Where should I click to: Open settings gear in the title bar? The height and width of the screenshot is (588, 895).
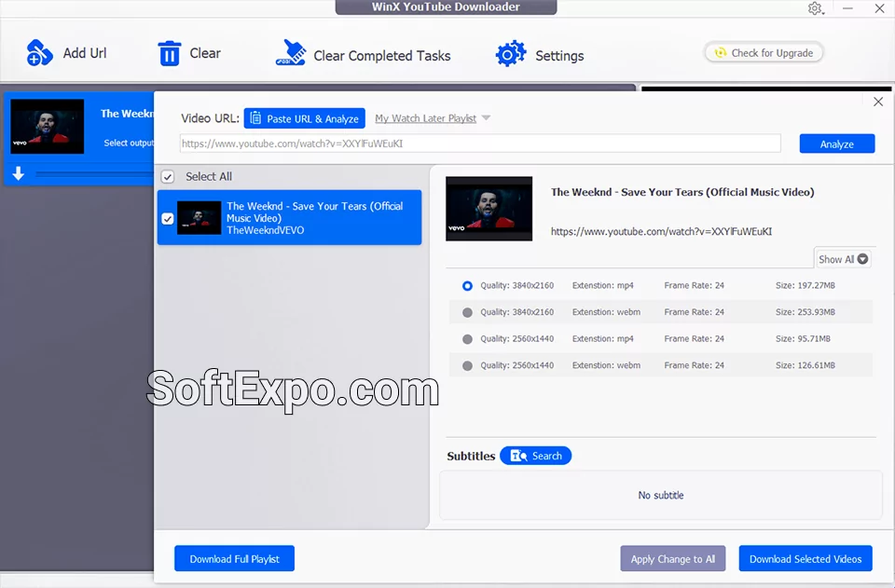click(813, 8)
